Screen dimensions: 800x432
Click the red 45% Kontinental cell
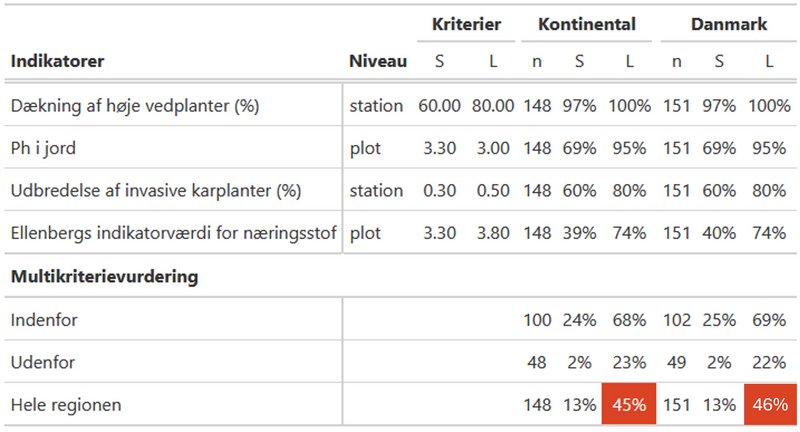coord(629,404)
